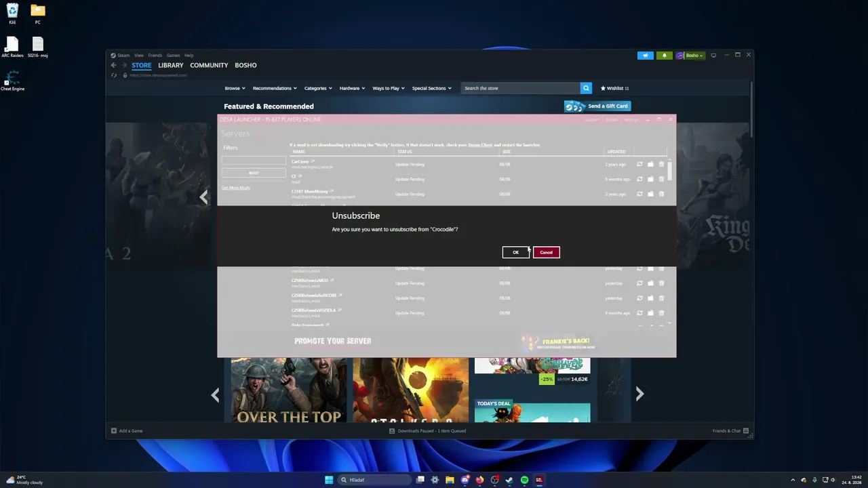Open Friends & Chat in Steam
This screenshot has height=488, width=868.
[730, 431]
